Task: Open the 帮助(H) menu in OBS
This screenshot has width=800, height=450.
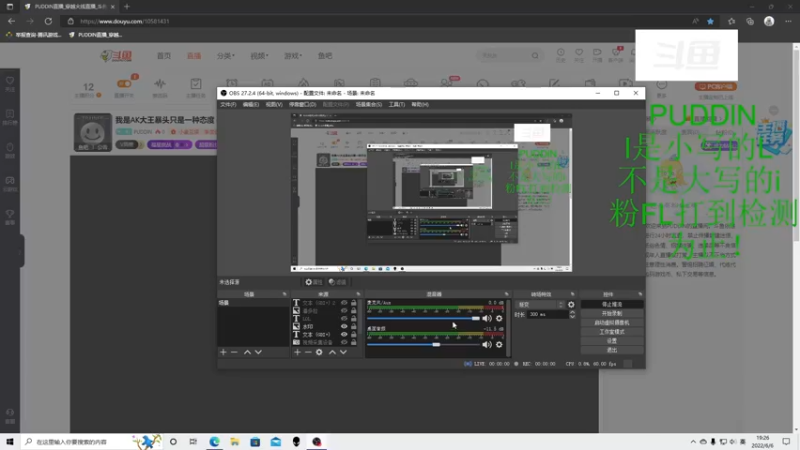Action: (x=420, y=105)
